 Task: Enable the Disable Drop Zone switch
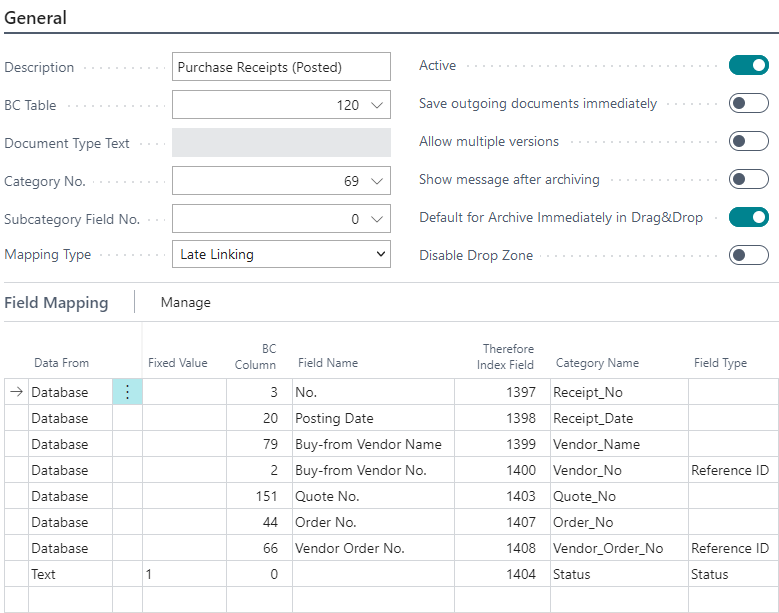coord(748,255)
